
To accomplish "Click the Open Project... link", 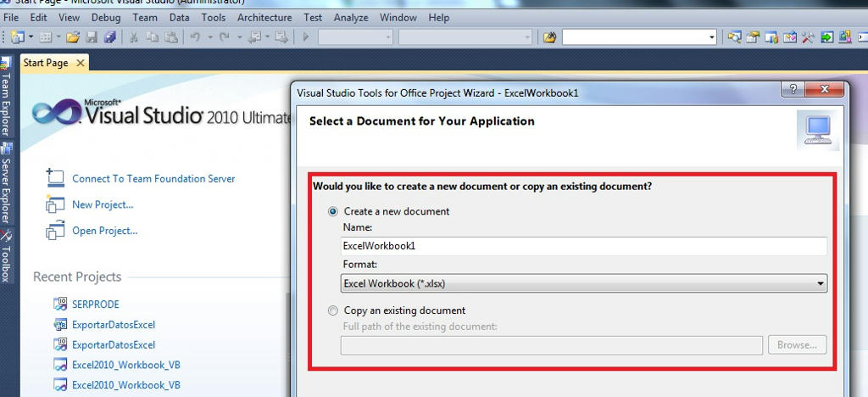I will [104, 231].
